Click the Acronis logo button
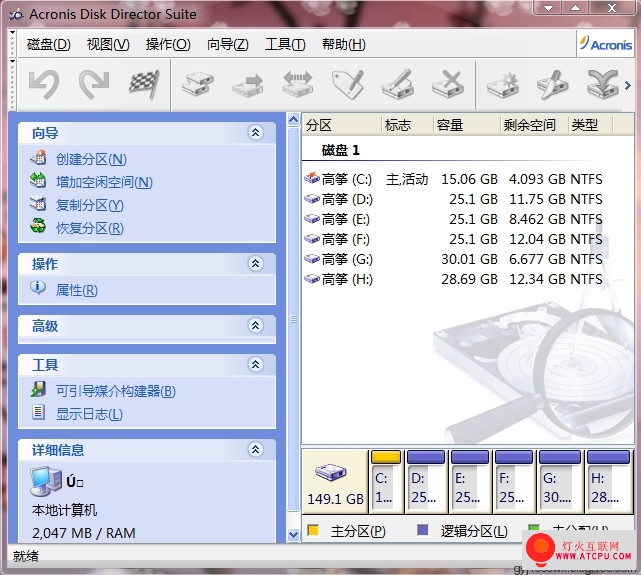 tap(606, 44)
